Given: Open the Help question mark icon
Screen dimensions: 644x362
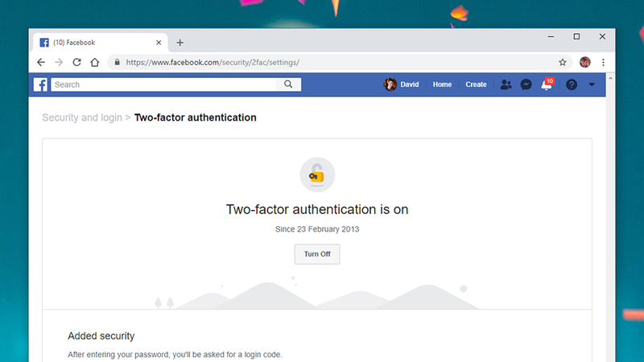Looking at the screenshot, I should coord(572,84).
